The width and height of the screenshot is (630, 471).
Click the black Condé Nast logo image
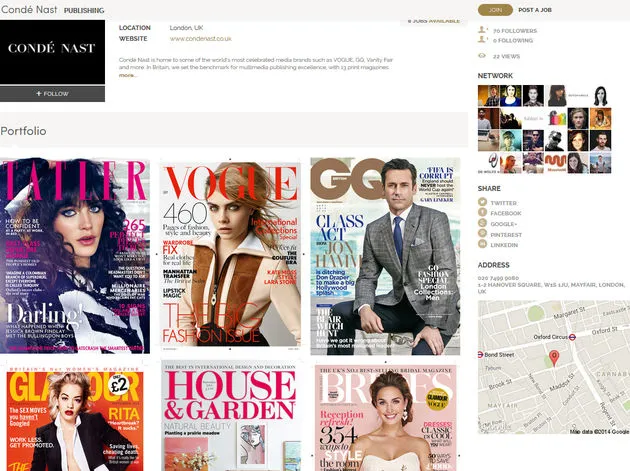(52, 52)
